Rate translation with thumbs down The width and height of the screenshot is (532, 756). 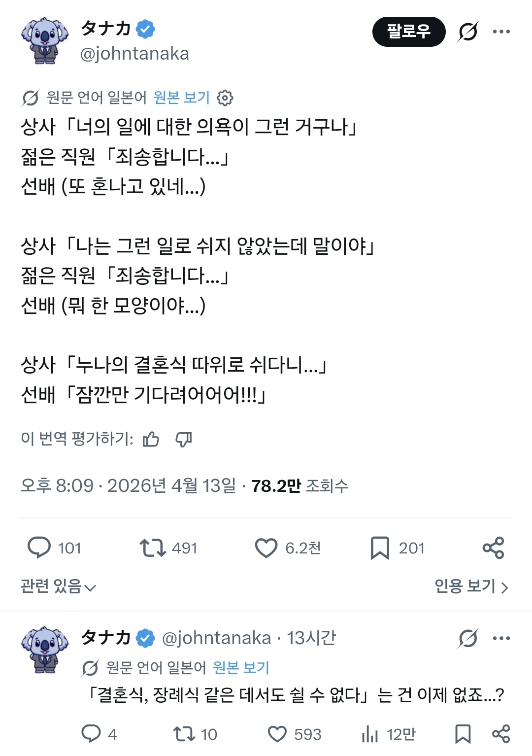pyautogui.click(x=184, y=439)
